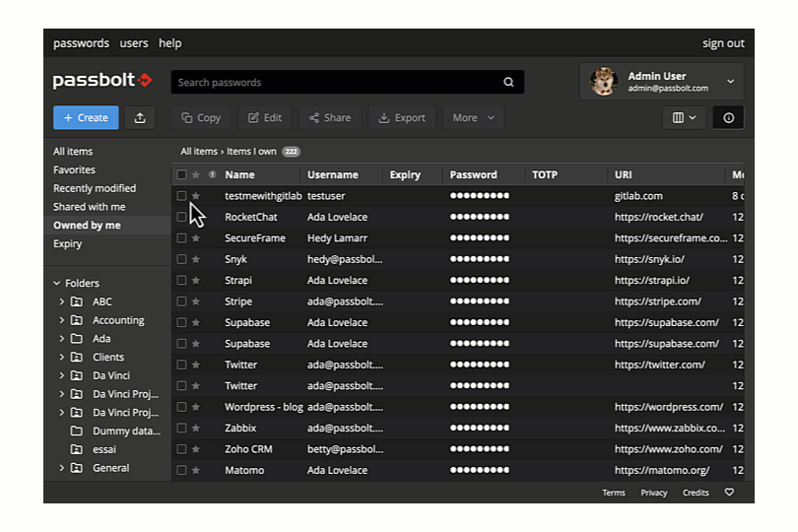The height and width of the screenshot is (532, 798).
Task: Select the Favorites filter
Action: pyautogui.click(x=74, y=170)
